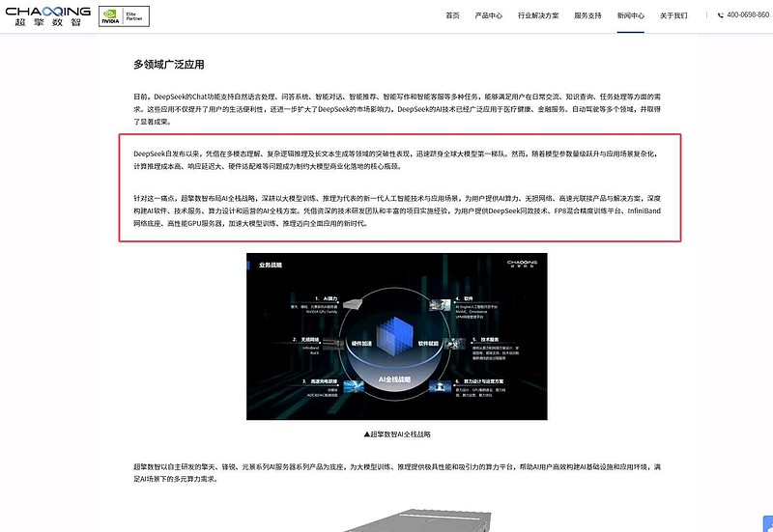Image resolution: width=773 pixels, height=532 pixels.
Task: Open the AI全栈战略 diagram image
Action: pyautogui.click(x=397, y=336)
